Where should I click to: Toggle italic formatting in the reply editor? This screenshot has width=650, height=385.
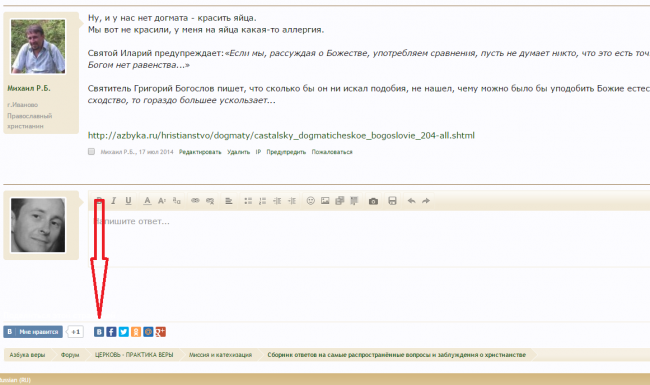pyautogui.click(x=114, y=201)
